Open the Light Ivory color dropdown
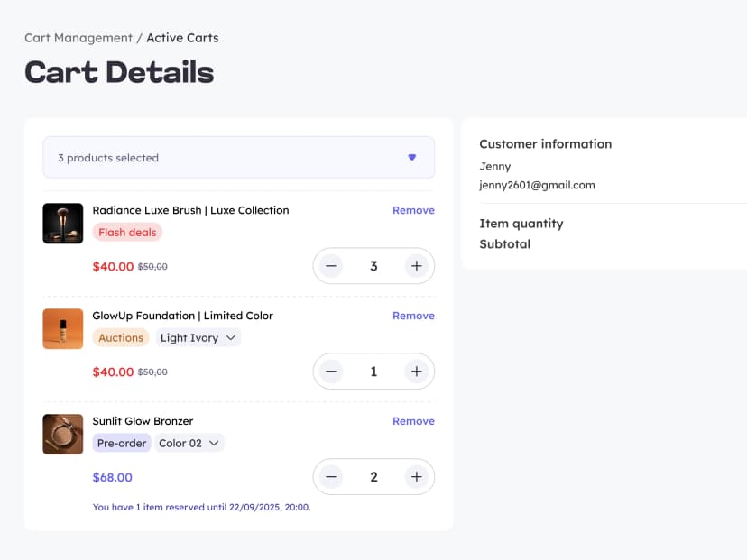Viewport: 747px width, 560px height. 198,337
